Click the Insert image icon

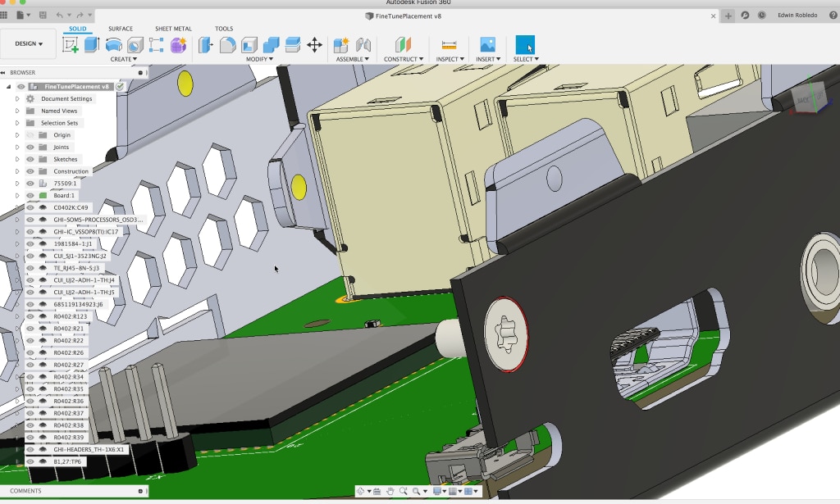click(487, 45)
